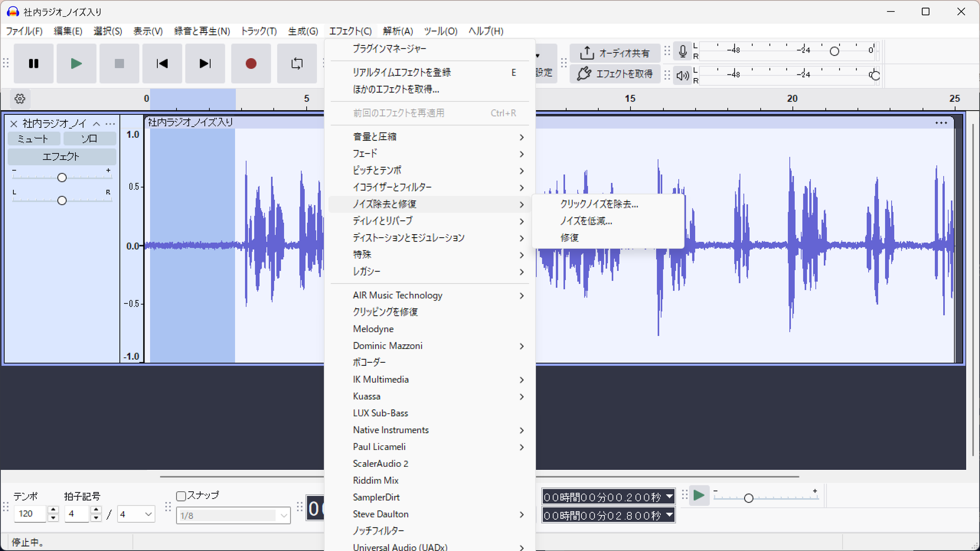This screenshot has width=980, height=551.
Task: Collapse the track using the up chevron
Action: [96, 123]
